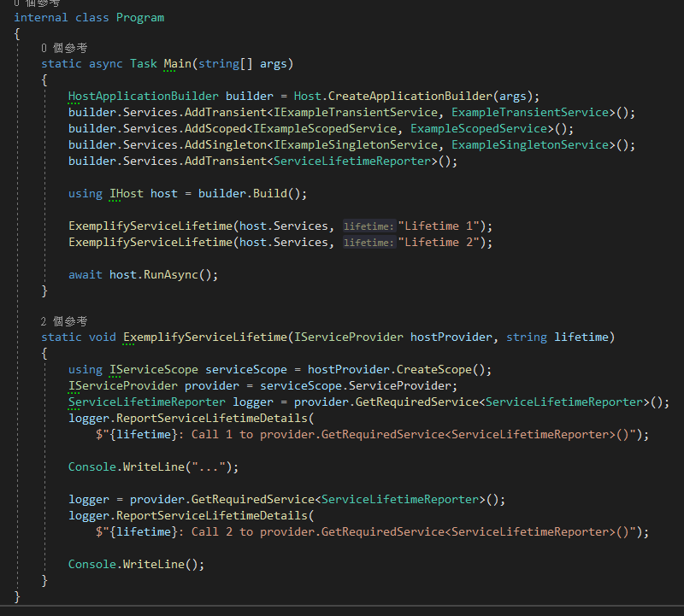Click the CreateApplicationBuilder method call
The image size is (684, 616).
[410, 97]
